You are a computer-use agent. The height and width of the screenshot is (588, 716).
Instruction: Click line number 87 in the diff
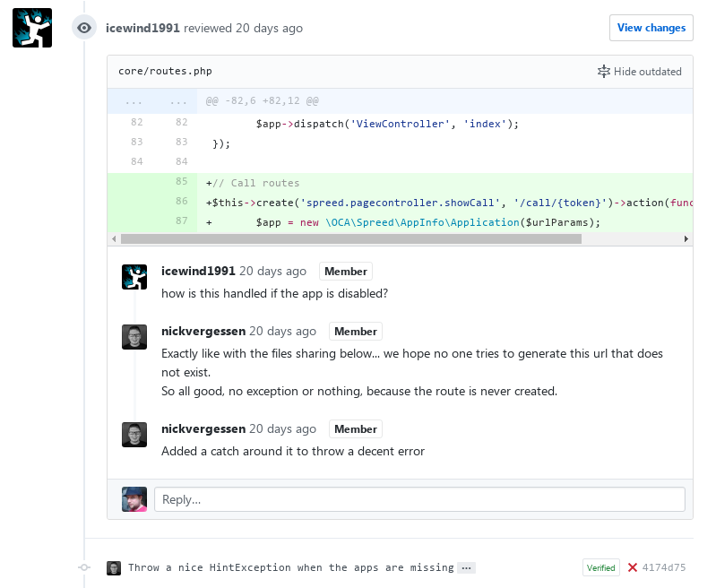[x=181, y=220]
